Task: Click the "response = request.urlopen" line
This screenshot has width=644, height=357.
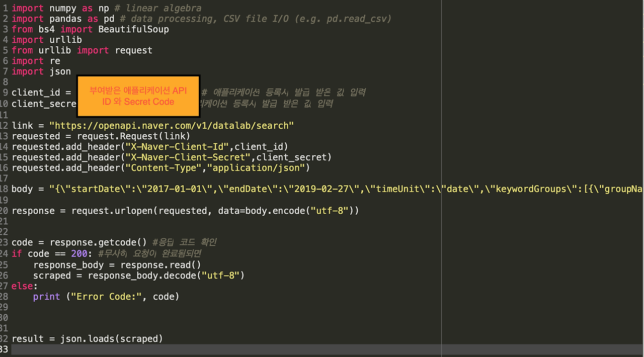Action: pos(185,210)
